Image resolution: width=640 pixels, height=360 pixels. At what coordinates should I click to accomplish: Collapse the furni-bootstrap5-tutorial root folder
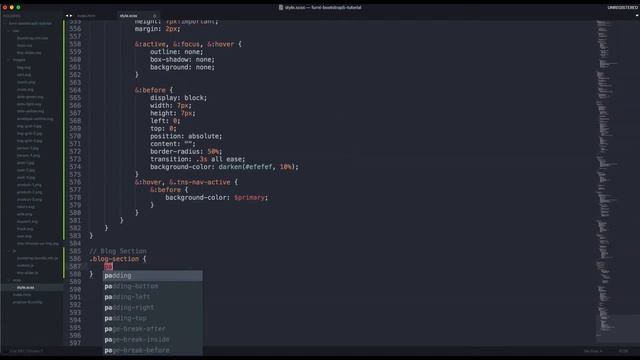(x=5, y=23)
